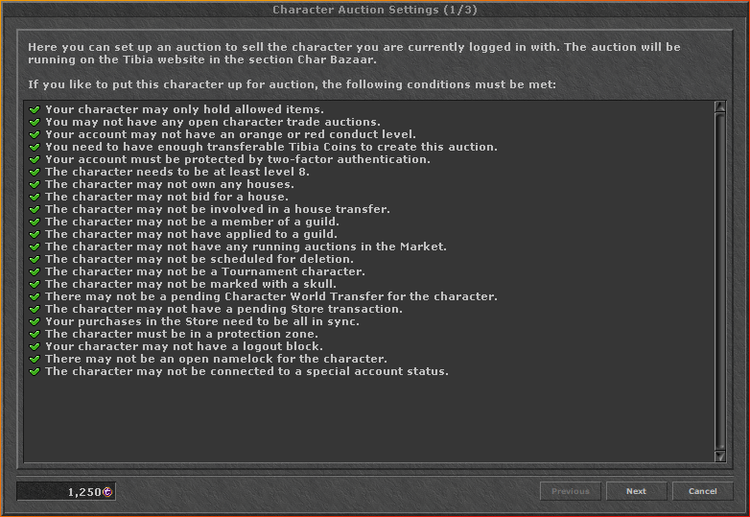Click the scrollbar down arrow

(719, 456)
